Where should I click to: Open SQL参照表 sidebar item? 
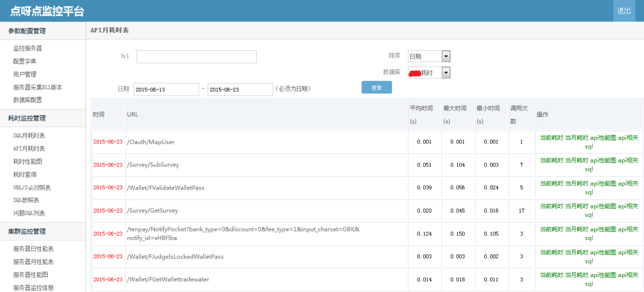tap(26, 200)
